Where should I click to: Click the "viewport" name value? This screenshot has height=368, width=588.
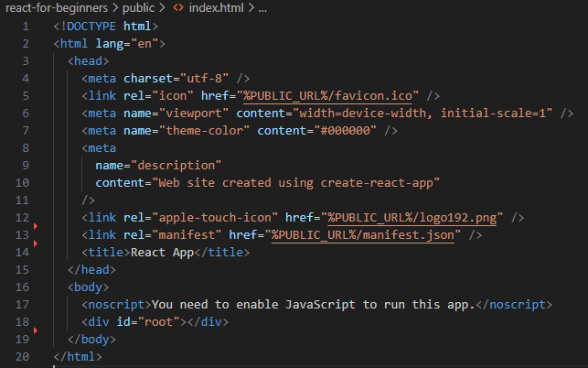(194, 114)
